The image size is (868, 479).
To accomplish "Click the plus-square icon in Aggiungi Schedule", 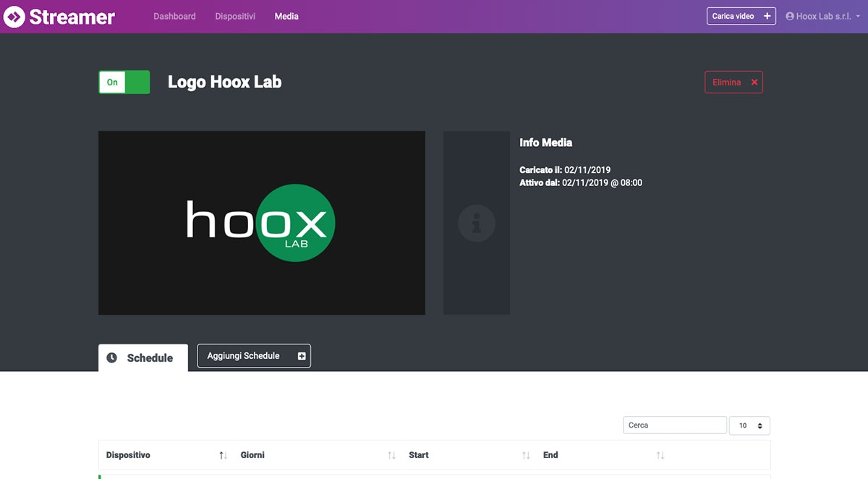I will click(x=302, y=356).
